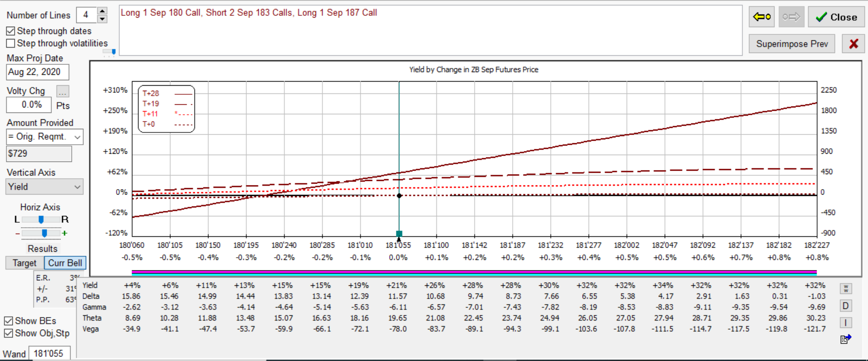Click the small W/W button beside the table

(x=846, y=289)
